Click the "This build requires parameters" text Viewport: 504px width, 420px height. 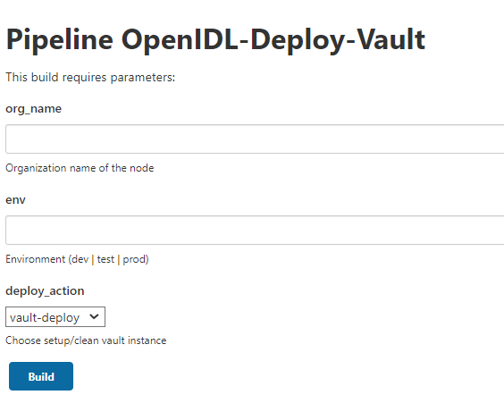click(90, 78)
